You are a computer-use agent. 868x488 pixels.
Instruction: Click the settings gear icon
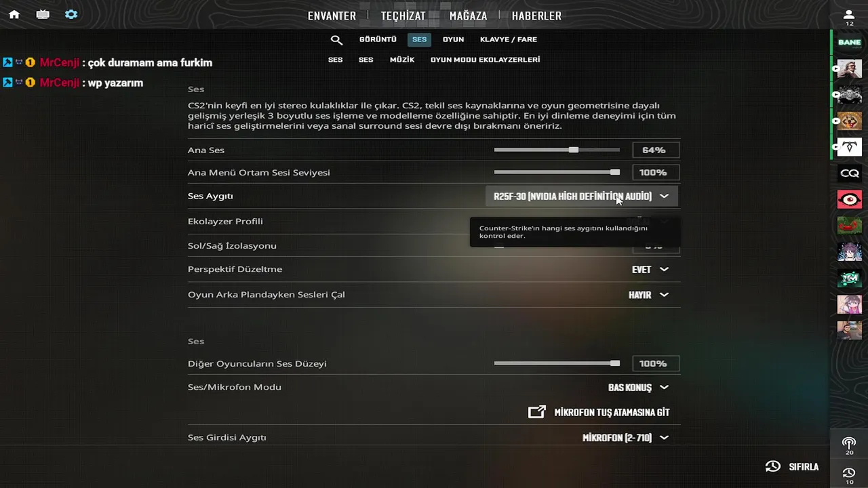[x=71, y=14]
